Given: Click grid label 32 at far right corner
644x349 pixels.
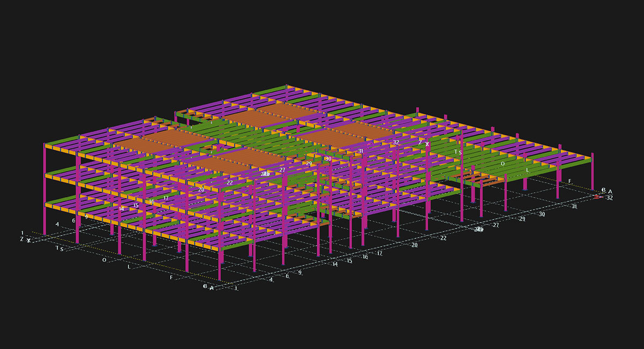Looking at the screenshot, I should 609,198.
